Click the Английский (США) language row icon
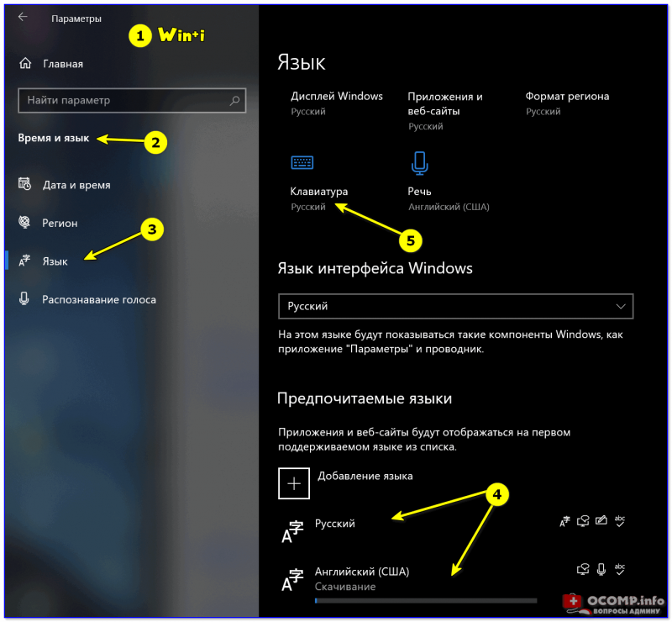672x622 pixels. click(x=292, y=579)
